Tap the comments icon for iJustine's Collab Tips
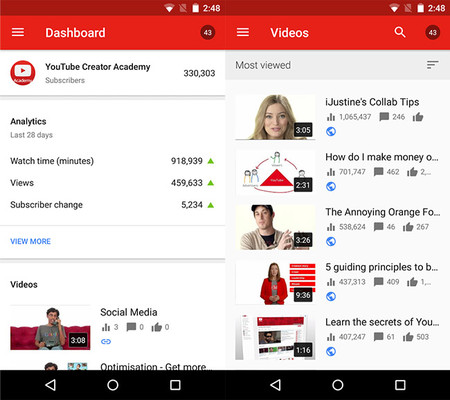The width and height of the screenshot is (450, 400). click(384, 117)
